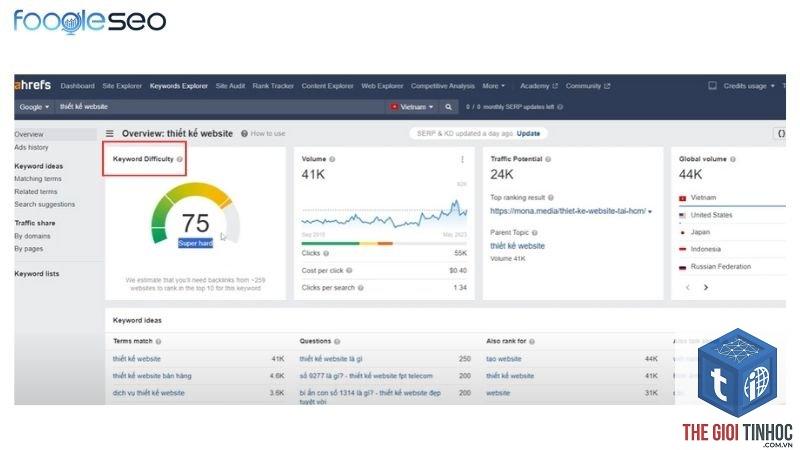Click Parent Topic info icon

pyautogui.click(x=535, y=233)
